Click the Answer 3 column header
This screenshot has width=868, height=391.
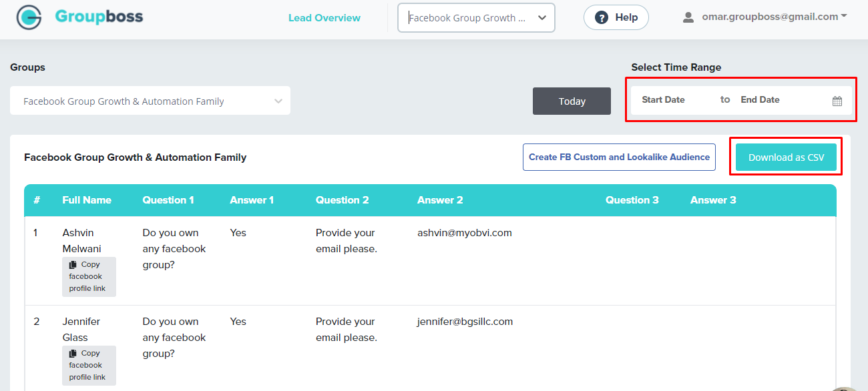point(713,200)
